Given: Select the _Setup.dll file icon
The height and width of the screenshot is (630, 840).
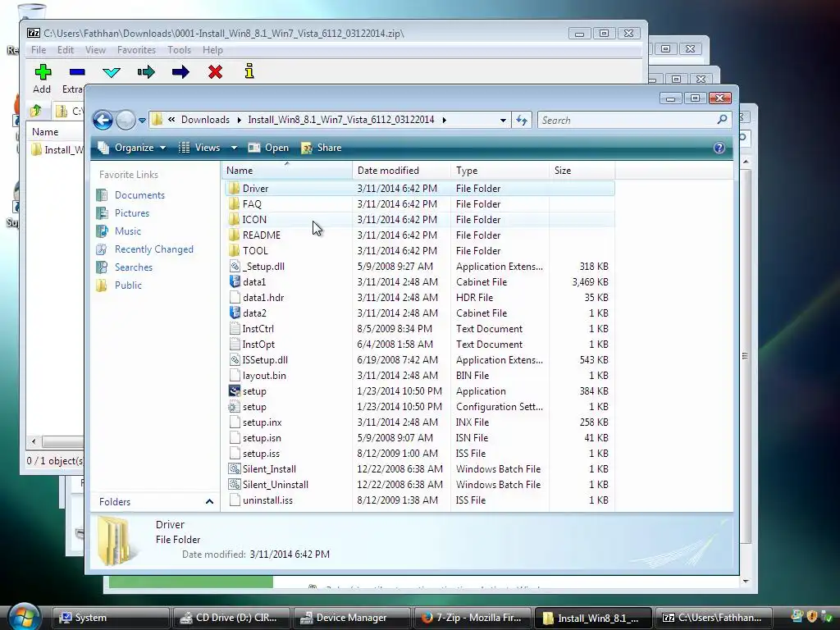Looking at the screenshot, I should (x=234, y=267).
